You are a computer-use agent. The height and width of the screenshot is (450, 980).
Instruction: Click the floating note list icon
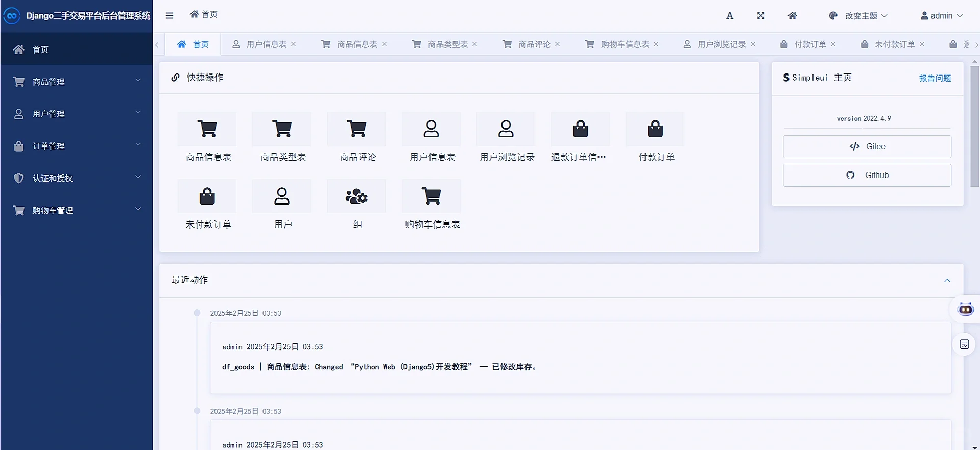pyautogui.click(x=964, y=344)
